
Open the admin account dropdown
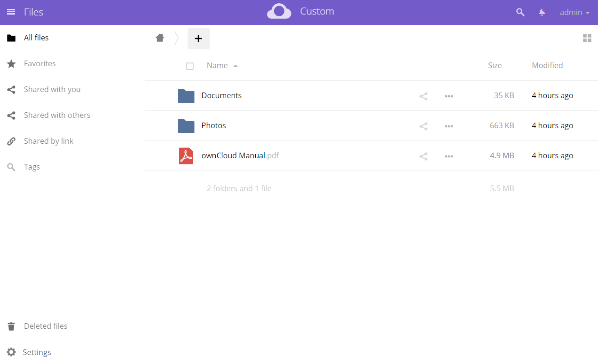click(574, 12)
